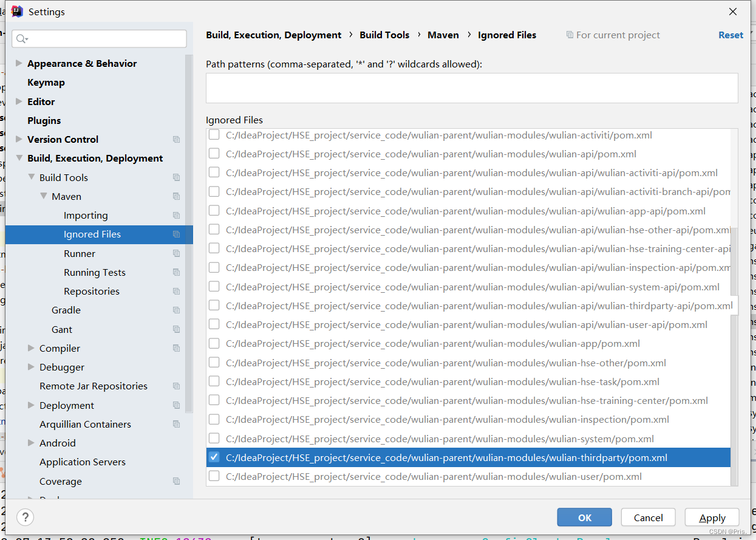Image resolution: width=756 pixels, height=540 pixels.
Task: Click the help question mark icon
Action: pyautogui.click(x=25, y=518)
